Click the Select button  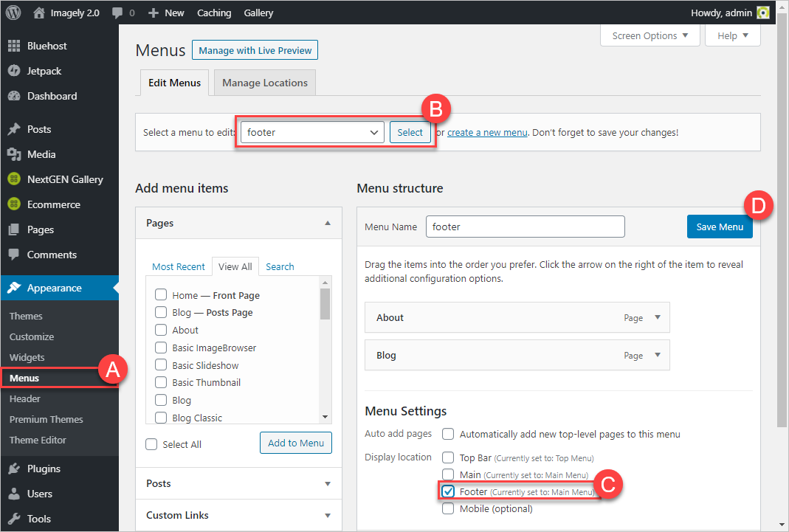410,132
